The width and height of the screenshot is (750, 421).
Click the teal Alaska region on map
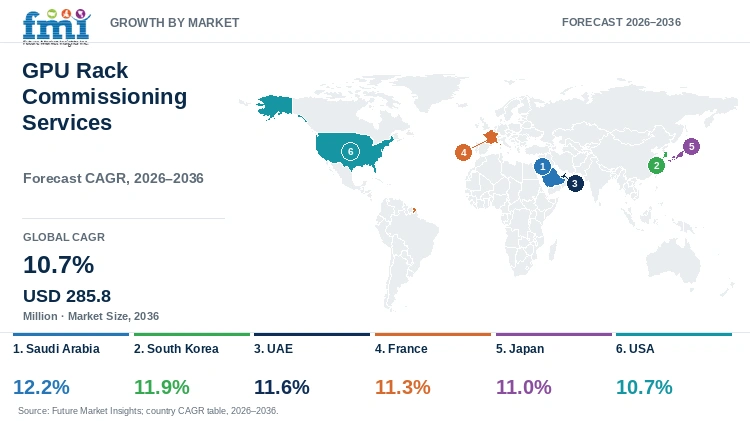pyautogui.click(x=275, y=107)
